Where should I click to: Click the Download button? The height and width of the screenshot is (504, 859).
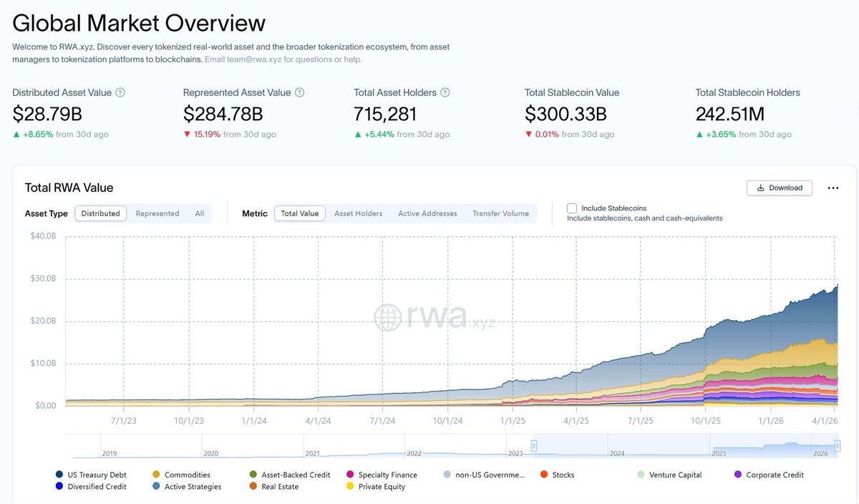pos(779,188)
